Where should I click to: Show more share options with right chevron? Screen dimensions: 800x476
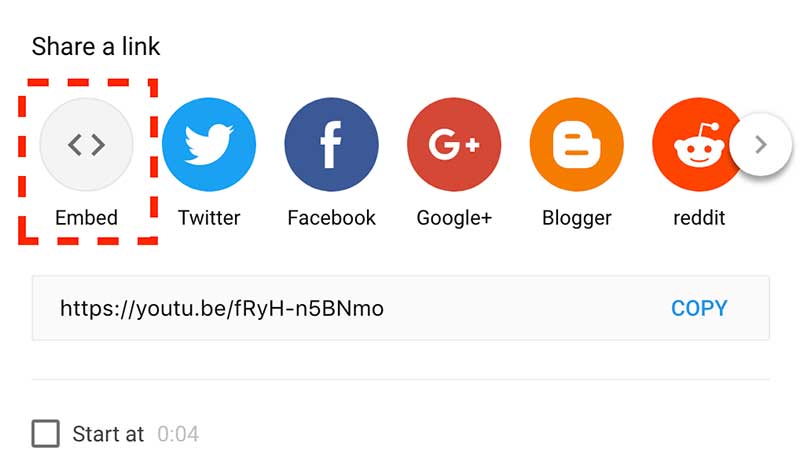[x=761, y=145]
